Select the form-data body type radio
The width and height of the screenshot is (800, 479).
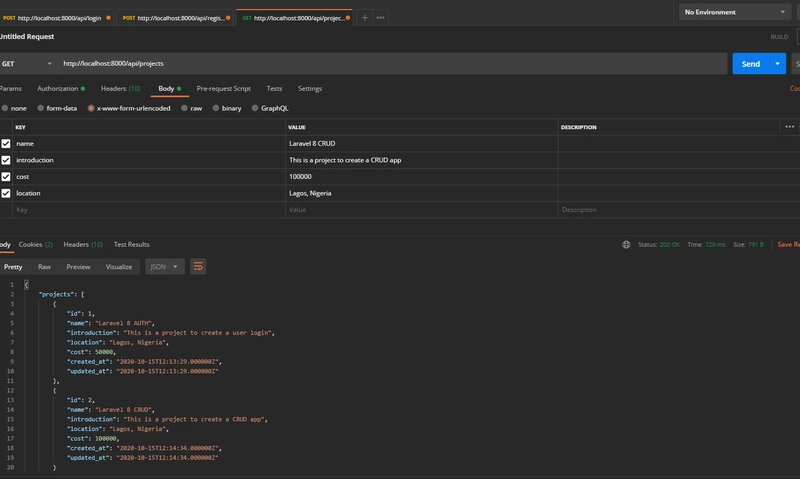[x=40, y=108]
